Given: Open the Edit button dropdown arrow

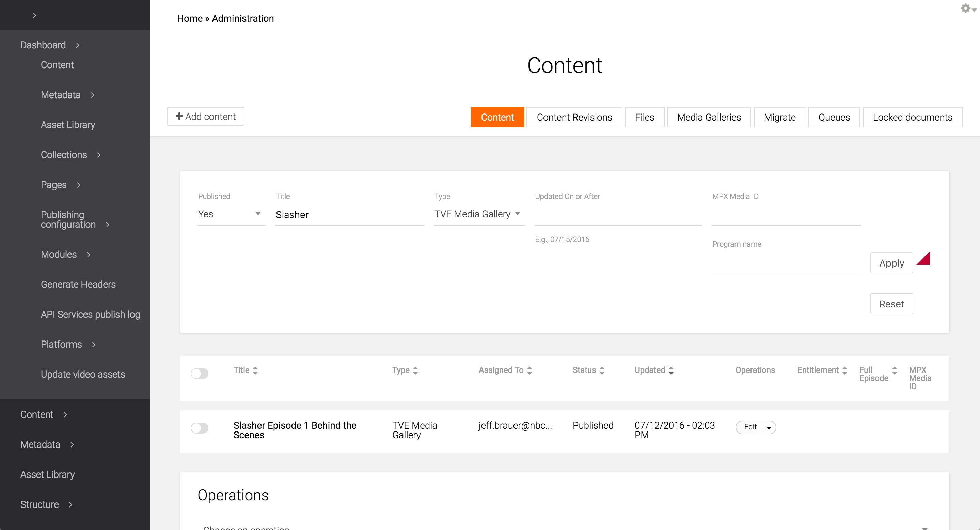Looking at the screenshot, I should pyautogui.click(x=769, y=428).
